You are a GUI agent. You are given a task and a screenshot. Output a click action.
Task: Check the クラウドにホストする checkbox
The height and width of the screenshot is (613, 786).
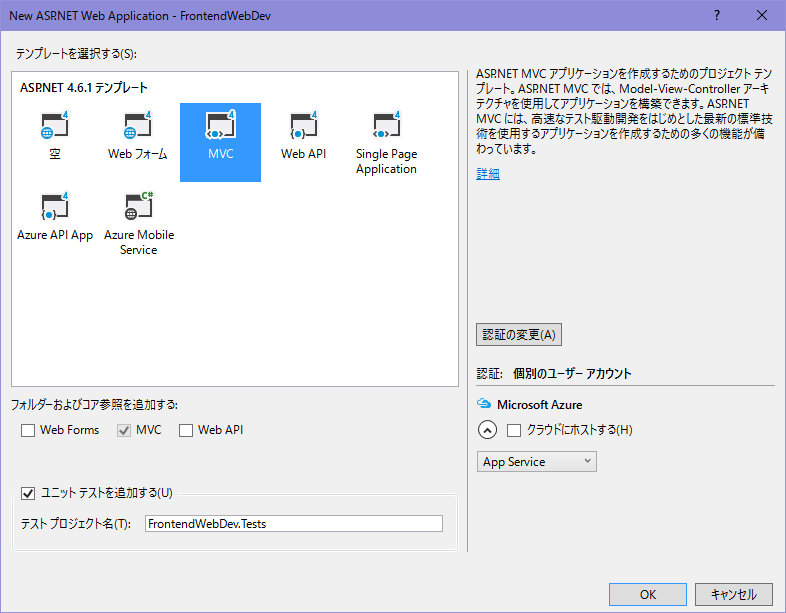[514, 431]
